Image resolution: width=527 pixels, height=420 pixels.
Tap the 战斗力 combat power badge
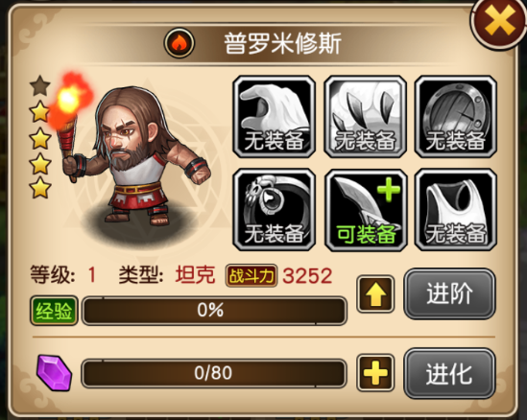point(252,276)
